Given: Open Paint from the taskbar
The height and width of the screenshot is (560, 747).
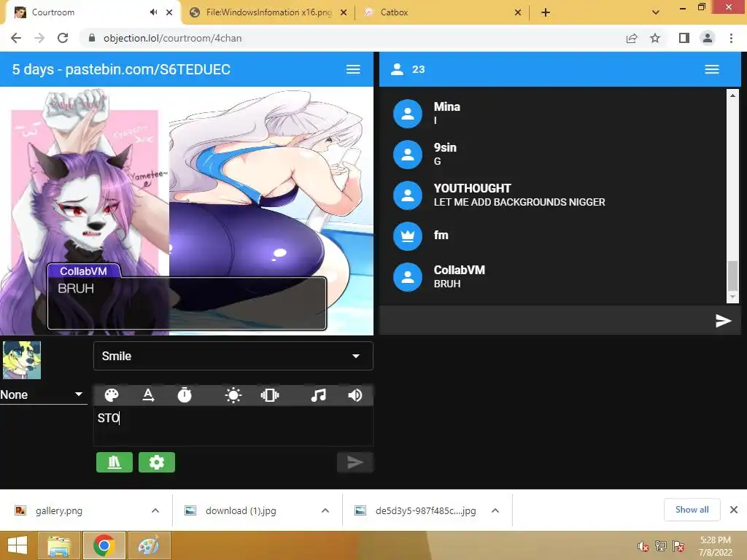Looking at the screenshot, I should (149, 545).
